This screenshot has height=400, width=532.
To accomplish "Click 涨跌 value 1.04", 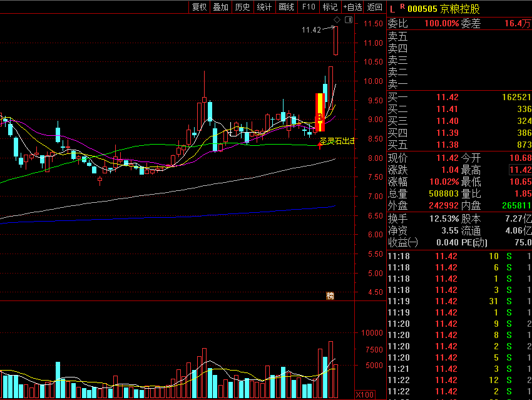I will (450, 170).
